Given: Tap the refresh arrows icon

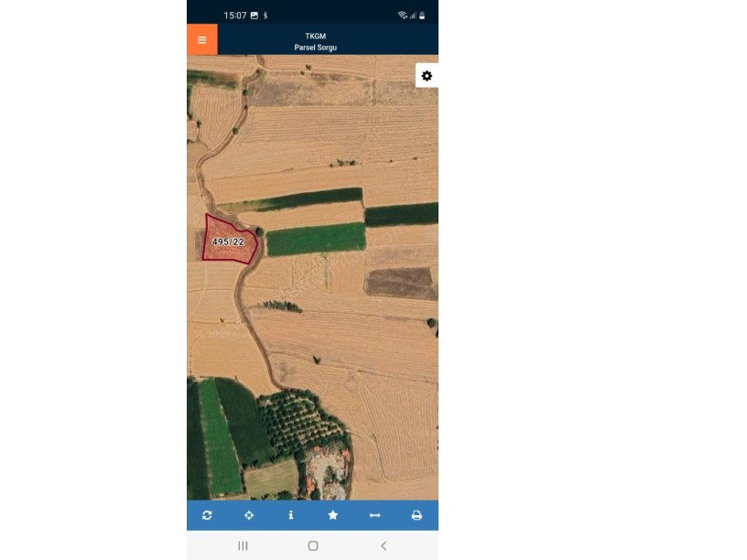Looking at the screenshot, I should tap(207, 515).
